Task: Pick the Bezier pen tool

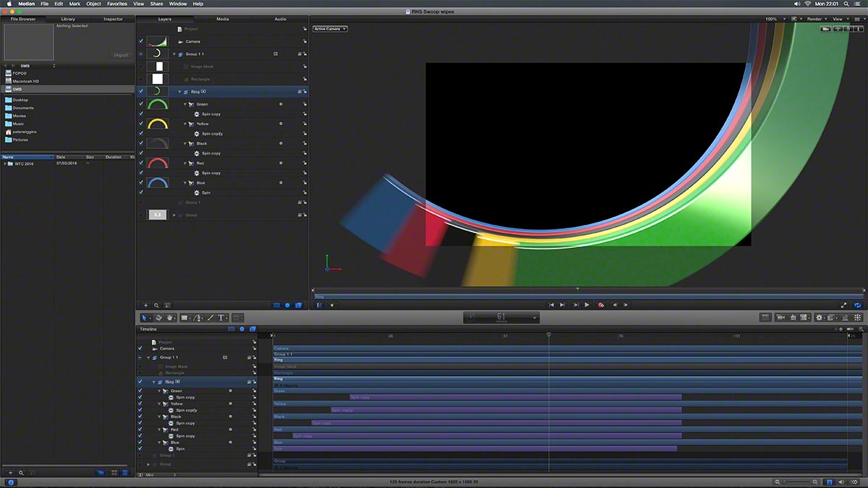Action: pyautogui.click(x=197, y=317)
